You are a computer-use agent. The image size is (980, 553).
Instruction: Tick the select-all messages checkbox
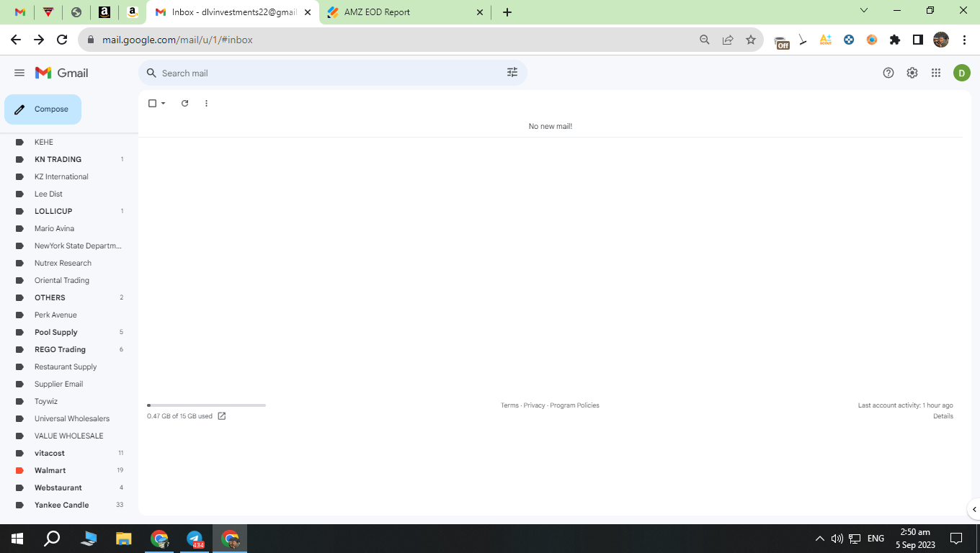152,104
